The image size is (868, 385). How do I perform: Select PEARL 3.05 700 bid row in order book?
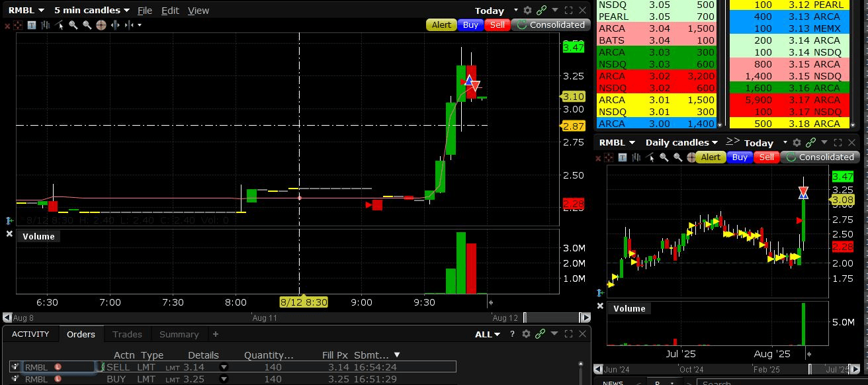coord(657,17)
